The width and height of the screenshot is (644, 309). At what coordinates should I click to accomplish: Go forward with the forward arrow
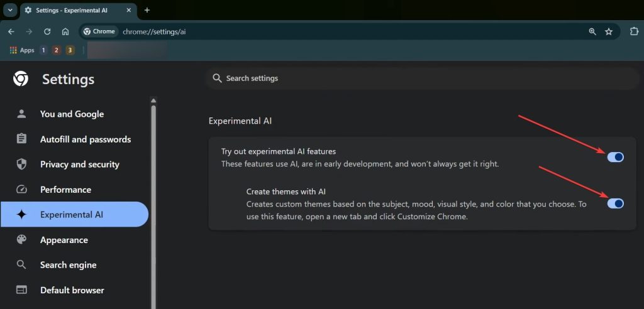tap(29, 31)
